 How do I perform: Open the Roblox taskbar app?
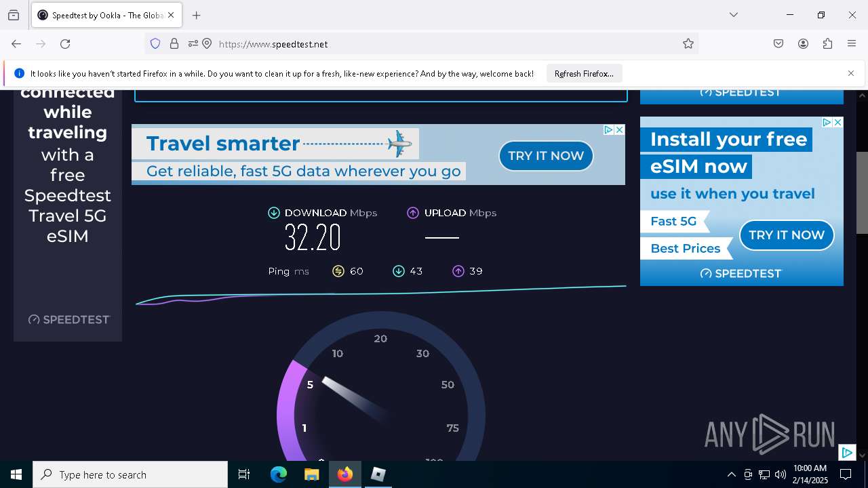[378, 474]
